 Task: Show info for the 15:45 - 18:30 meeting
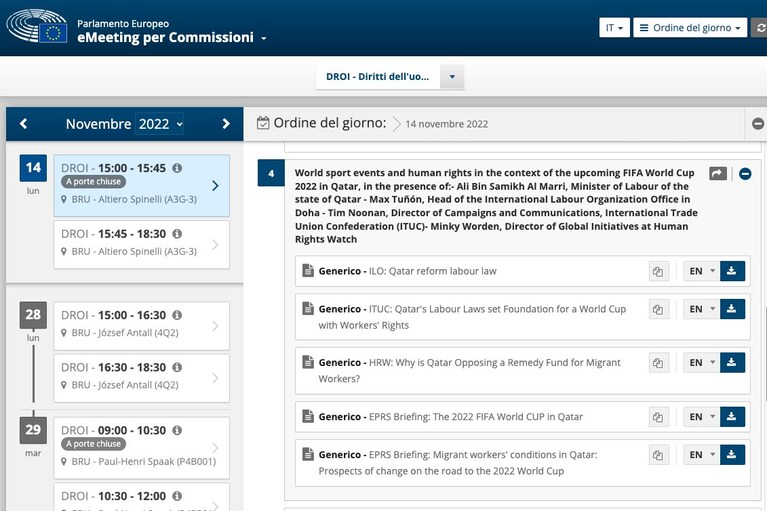pos(177,234)
